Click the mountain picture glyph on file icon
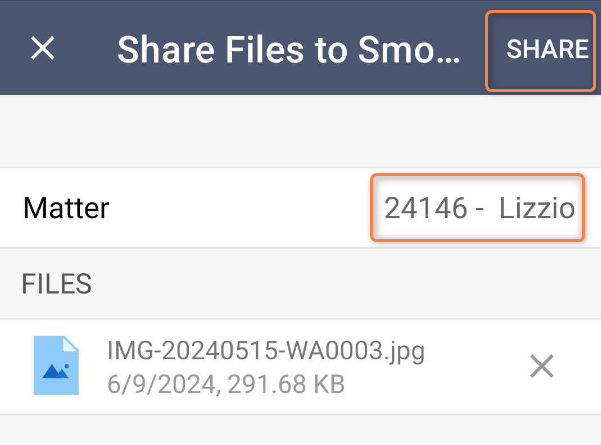Viewport: 601px width, 445px height. 56,371
